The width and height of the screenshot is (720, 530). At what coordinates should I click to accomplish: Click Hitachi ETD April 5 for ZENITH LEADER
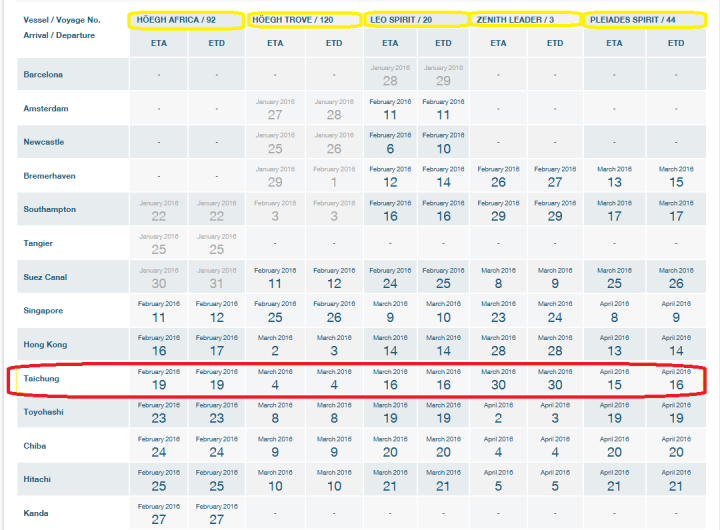(555, 481)
